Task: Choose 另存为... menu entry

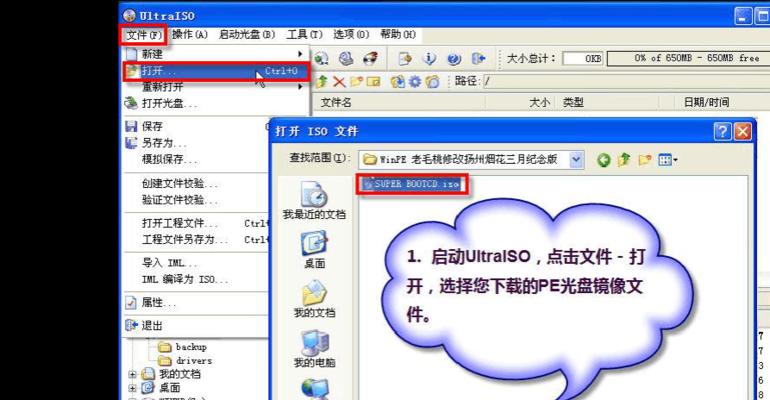Action: coord(195,143)
